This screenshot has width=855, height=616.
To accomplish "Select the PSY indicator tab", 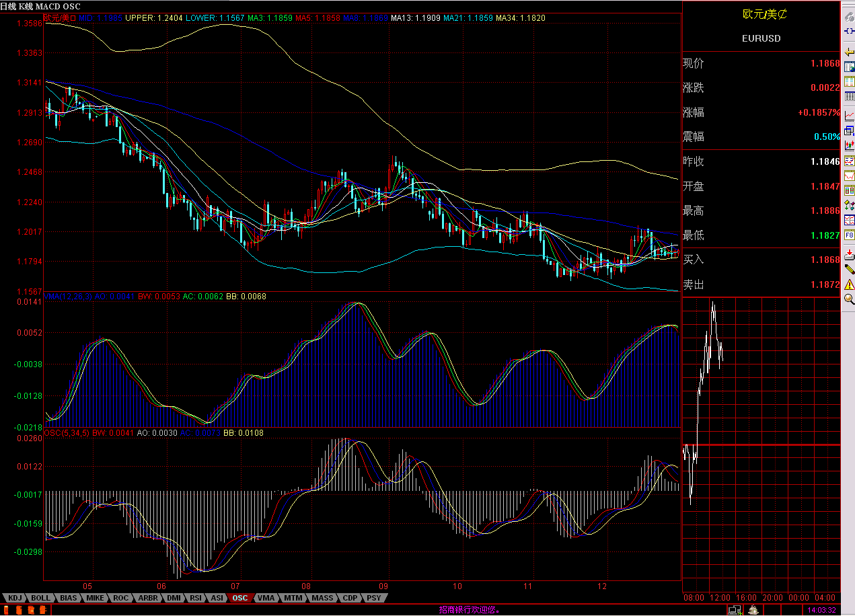I will [374, 598].
